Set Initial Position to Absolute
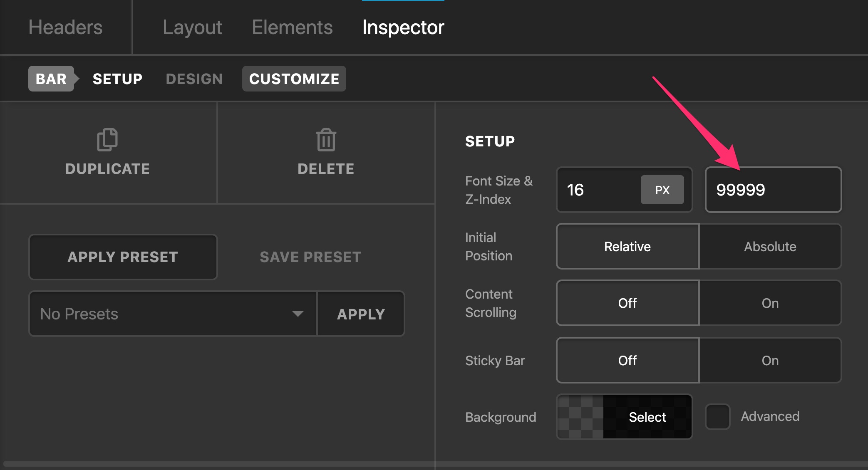 770,246
